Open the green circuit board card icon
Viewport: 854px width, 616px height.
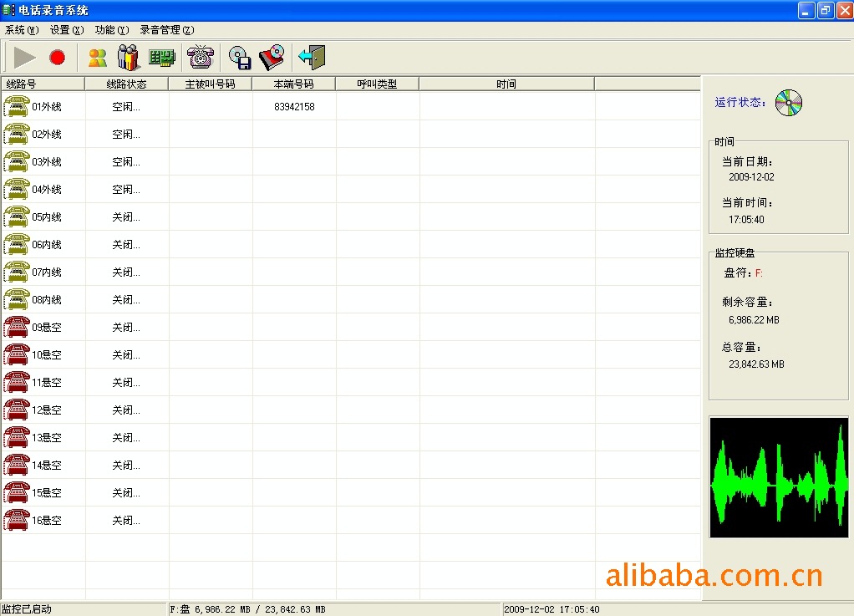161,58
